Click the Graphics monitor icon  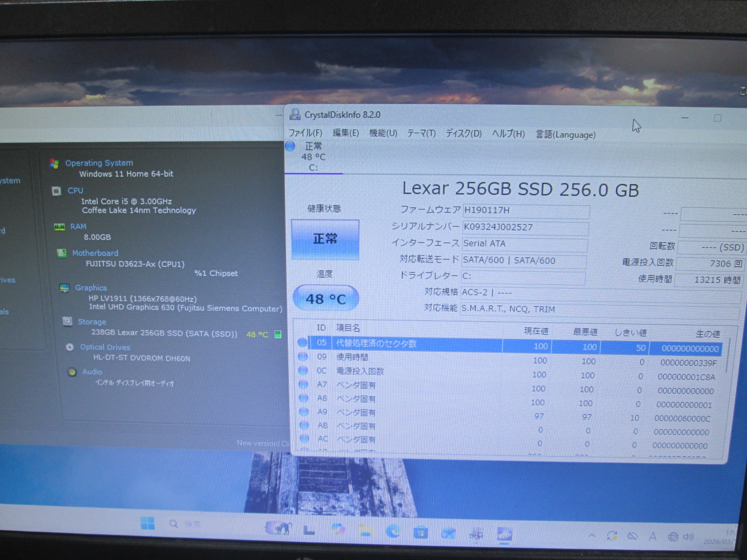click(x=64, y=288)
